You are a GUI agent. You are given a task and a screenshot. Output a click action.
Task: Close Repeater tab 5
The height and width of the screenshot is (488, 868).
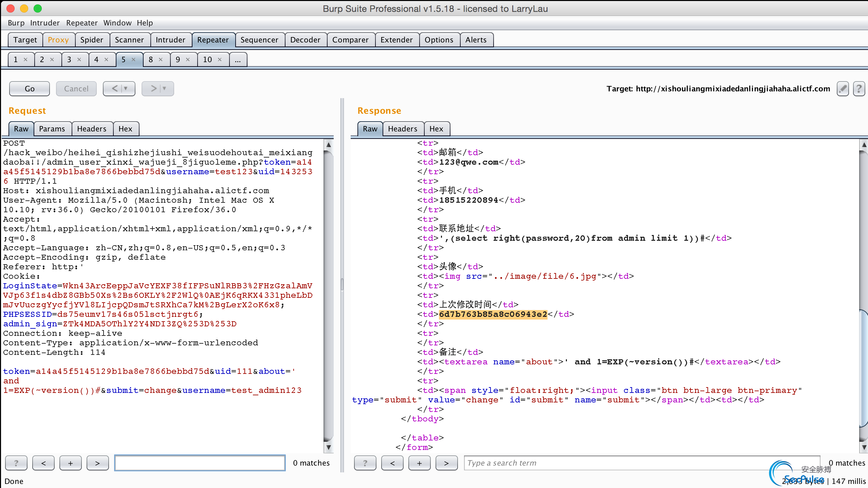(133, 59)
